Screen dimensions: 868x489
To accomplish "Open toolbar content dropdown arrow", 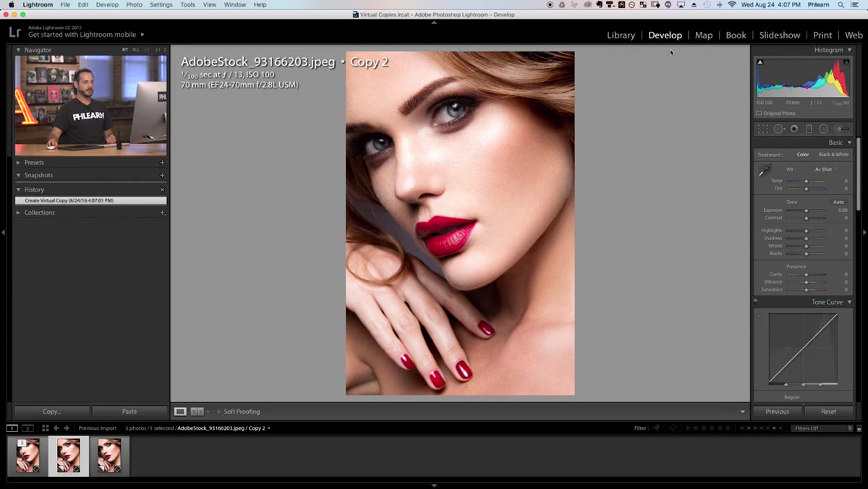I will [742, 412].
